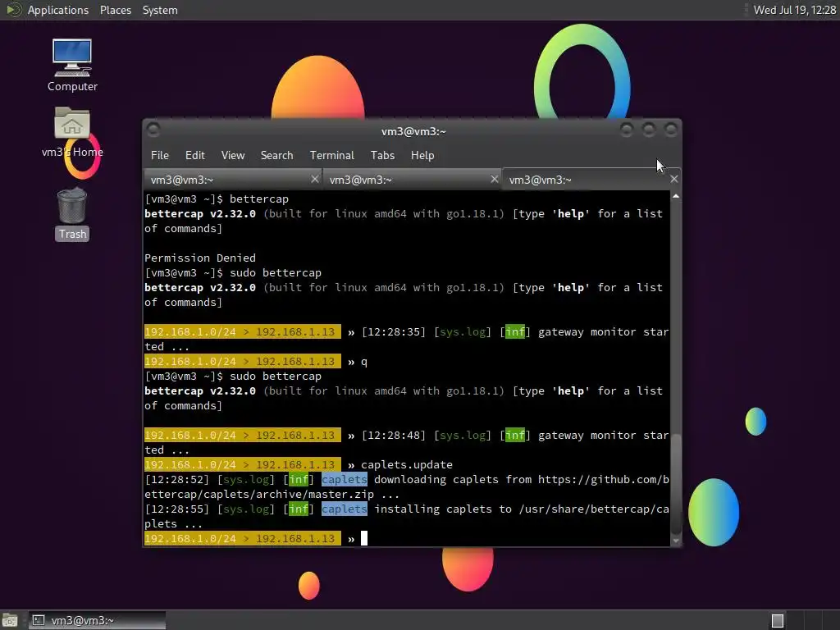Close the first vm3@vm3:~ terminal tab
Image resolution: width=840 pixels, height=630 pixels.
point(315,179)
